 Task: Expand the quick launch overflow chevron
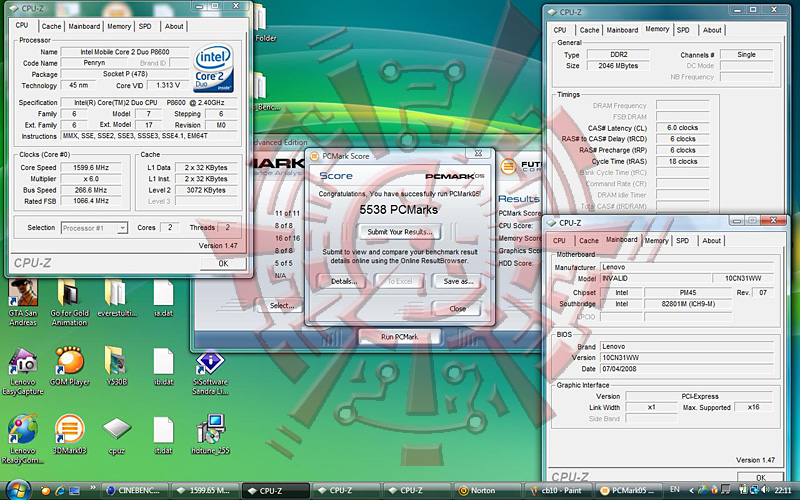click(92, 488)
